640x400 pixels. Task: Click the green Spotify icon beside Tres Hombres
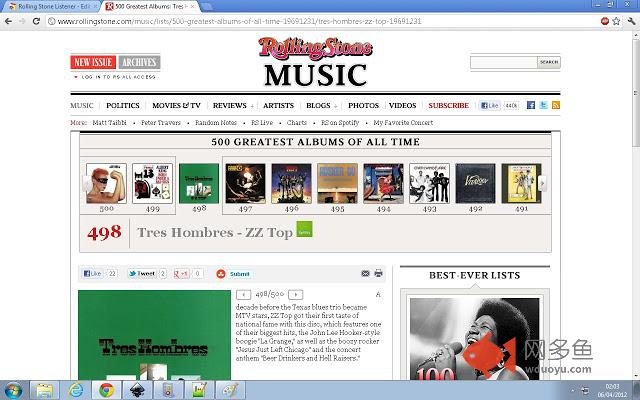point(304,229)
